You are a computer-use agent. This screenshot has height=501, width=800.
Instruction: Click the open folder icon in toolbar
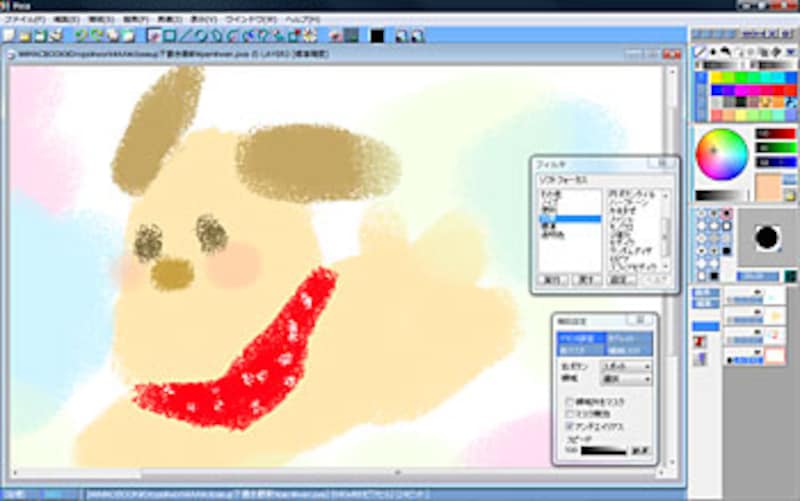24,36
